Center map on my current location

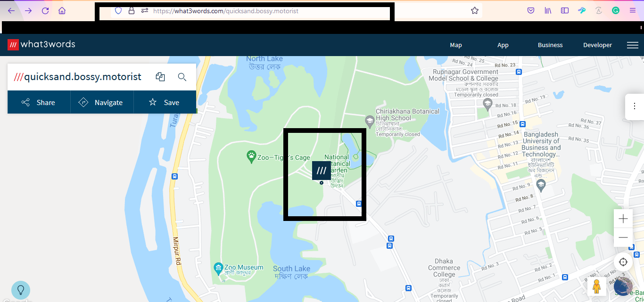point(623,262)
